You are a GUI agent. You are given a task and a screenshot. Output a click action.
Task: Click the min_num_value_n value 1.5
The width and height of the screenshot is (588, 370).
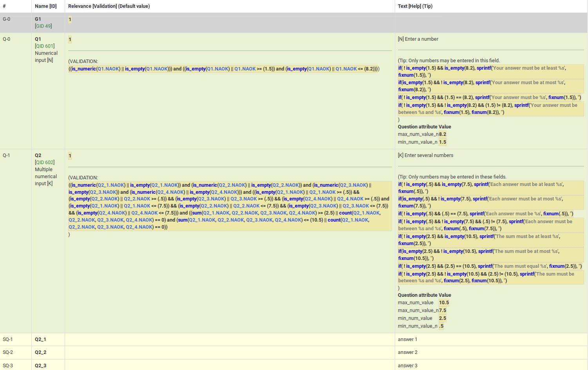tap(443, 142)
